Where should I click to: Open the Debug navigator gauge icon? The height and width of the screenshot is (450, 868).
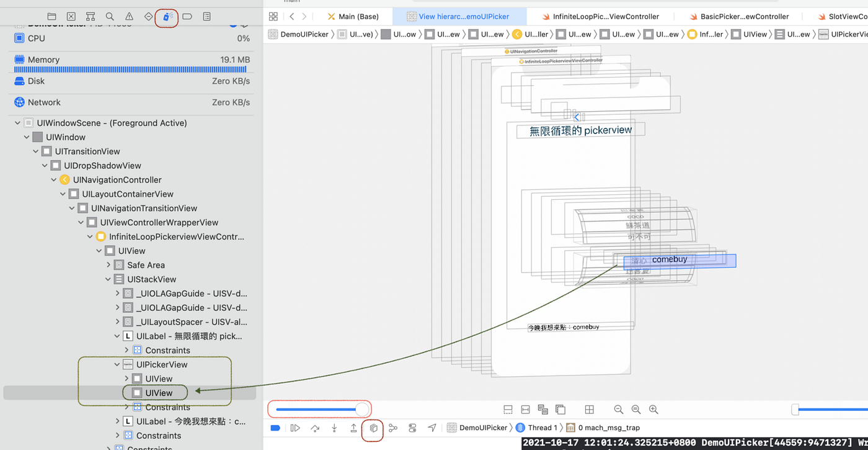[x=166, y=16]
